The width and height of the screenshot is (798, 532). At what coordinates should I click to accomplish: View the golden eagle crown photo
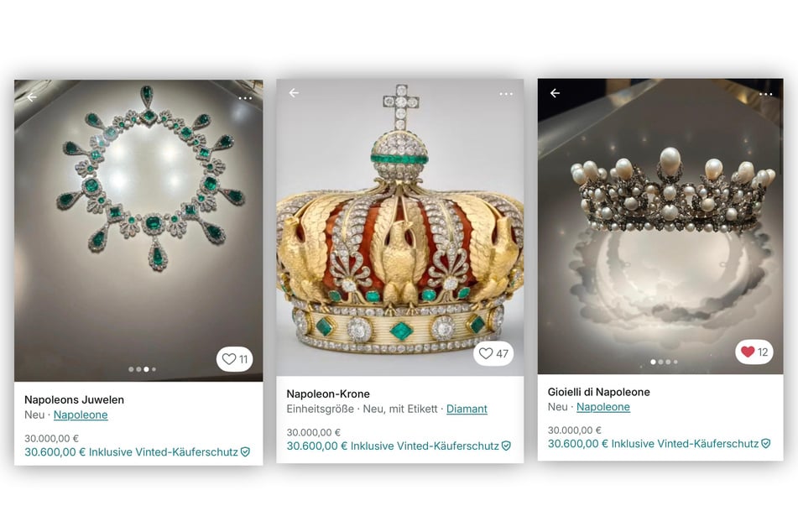pos(399,227)
